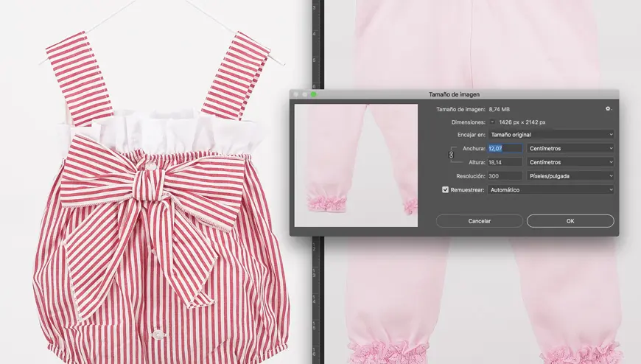Confirm with the OK button
641x364 pixels.
coord(570,220)
